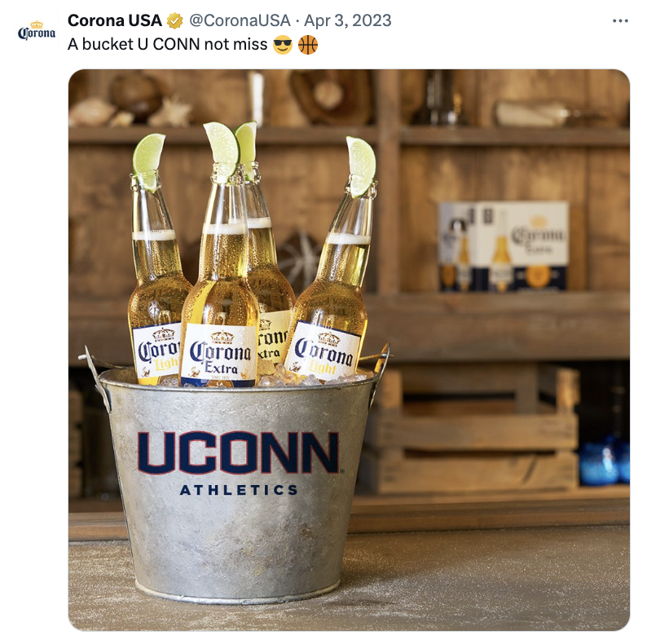
Task: Click the sunglasses emoji in tweet
Action: [283, 44]
